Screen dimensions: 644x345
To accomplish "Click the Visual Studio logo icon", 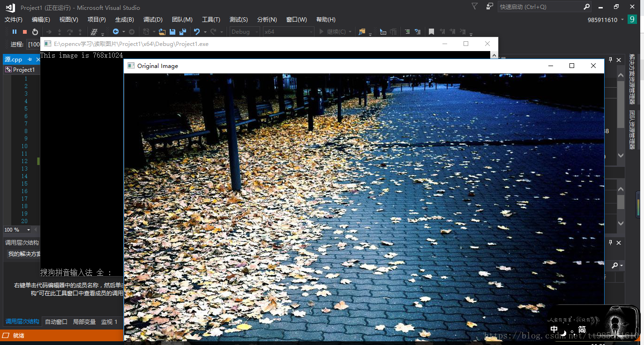I will [x=10, y=7].
